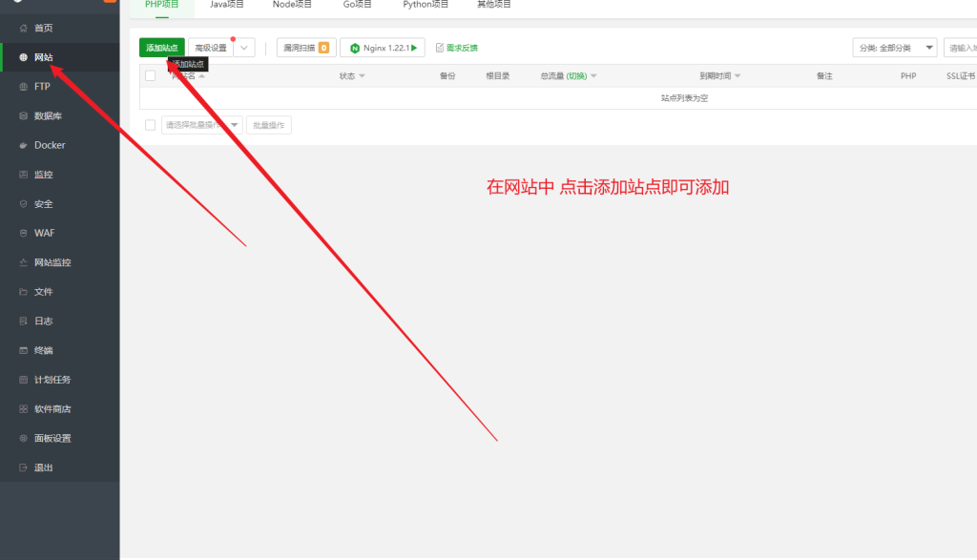Open the 首页 home icon in sidebar
The image size is (977, 560).
(x=24, y=28)
